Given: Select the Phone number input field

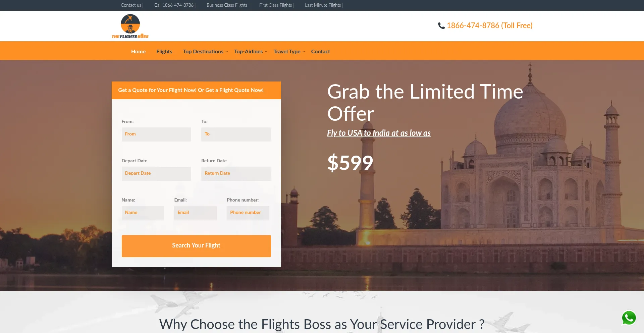Looking at the screenshot, I should [248, 213].
